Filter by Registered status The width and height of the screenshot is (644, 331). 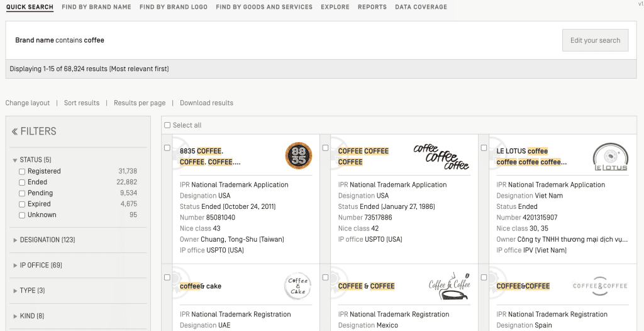pos(22,171)
